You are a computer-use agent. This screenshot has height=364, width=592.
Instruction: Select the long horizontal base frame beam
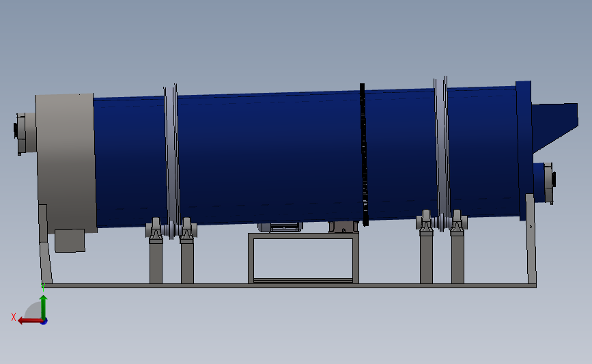[x=289, y=286]
